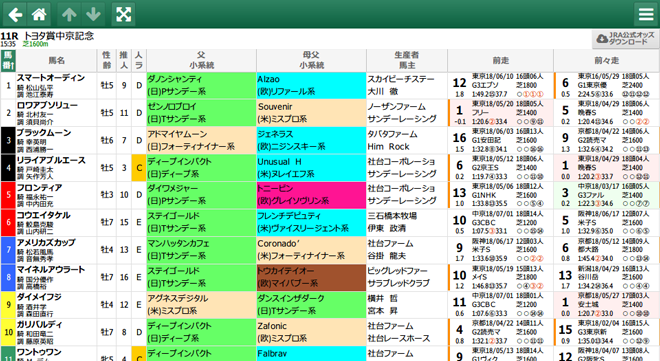Viewport: 660px width, 361px height.
Task: Select sire cell ダイワメジャー
Action: 201,195
